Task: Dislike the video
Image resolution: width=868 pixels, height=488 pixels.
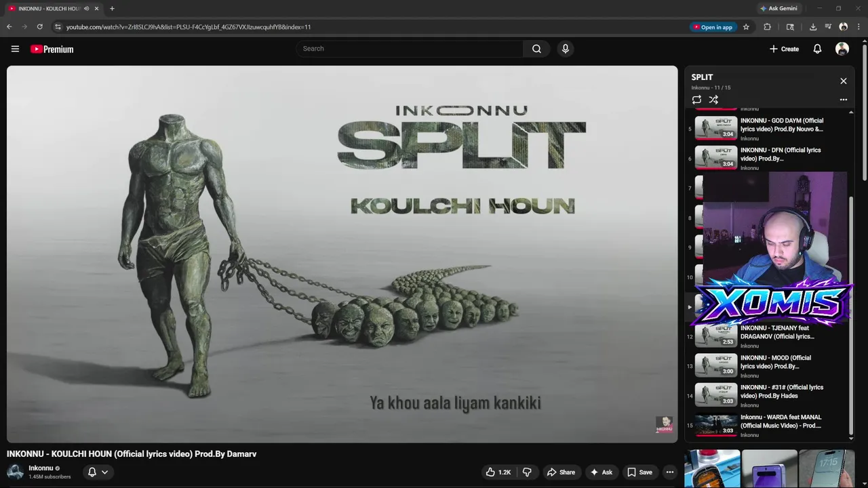Action: tap(527, 472)
